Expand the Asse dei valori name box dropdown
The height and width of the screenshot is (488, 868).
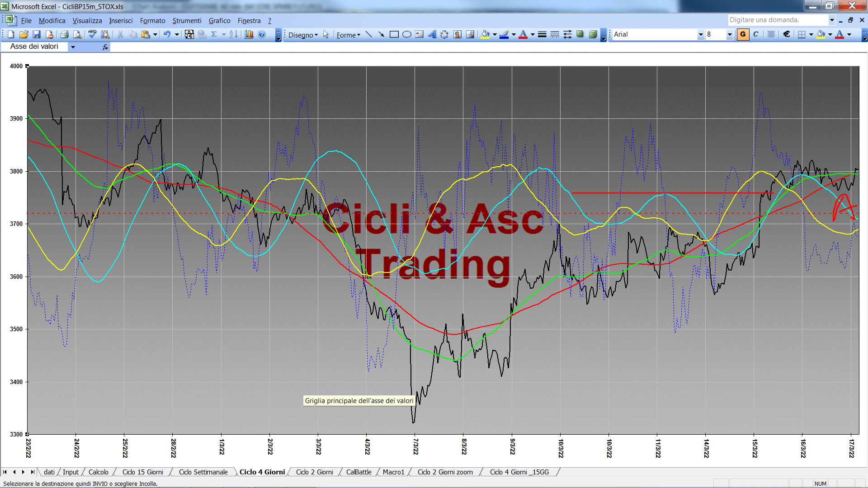tap(73, 47)
